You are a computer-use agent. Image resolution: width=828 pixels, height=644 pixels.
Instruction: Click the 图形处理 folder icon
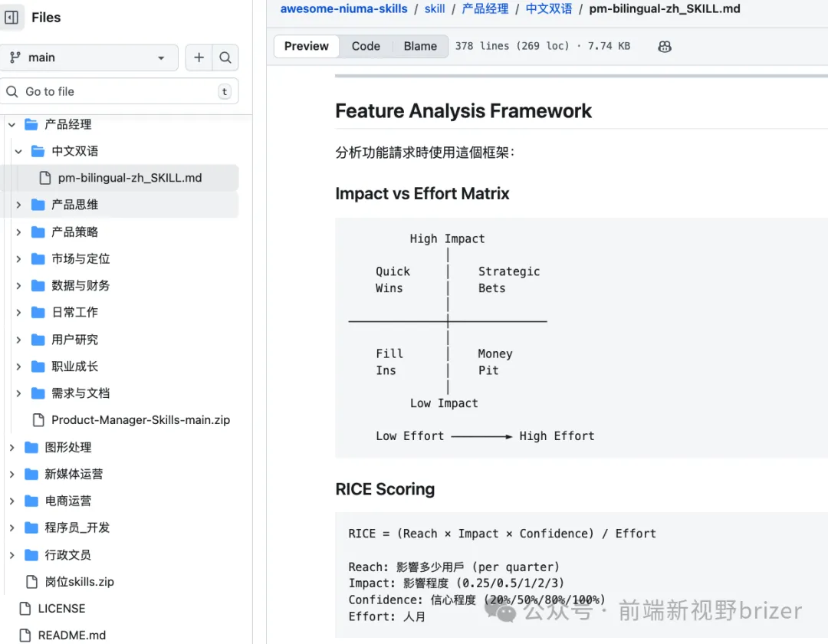click(x=31, y=447)
